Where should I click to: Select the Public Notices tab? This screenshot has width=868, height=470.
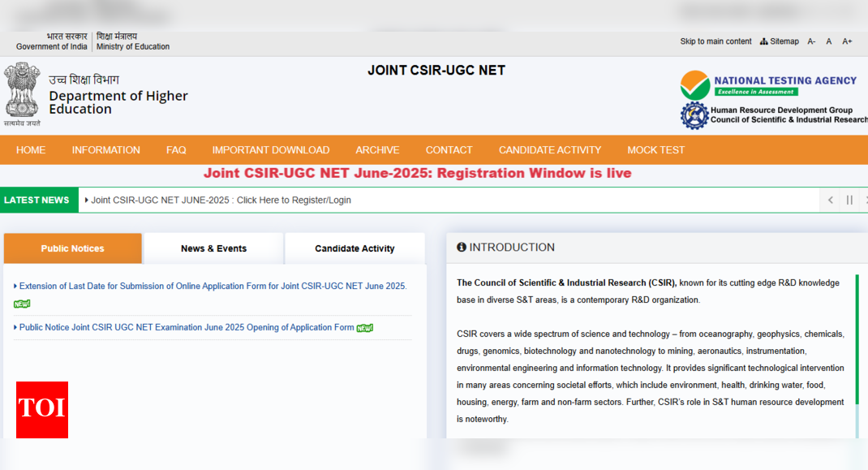pos(72,248)
